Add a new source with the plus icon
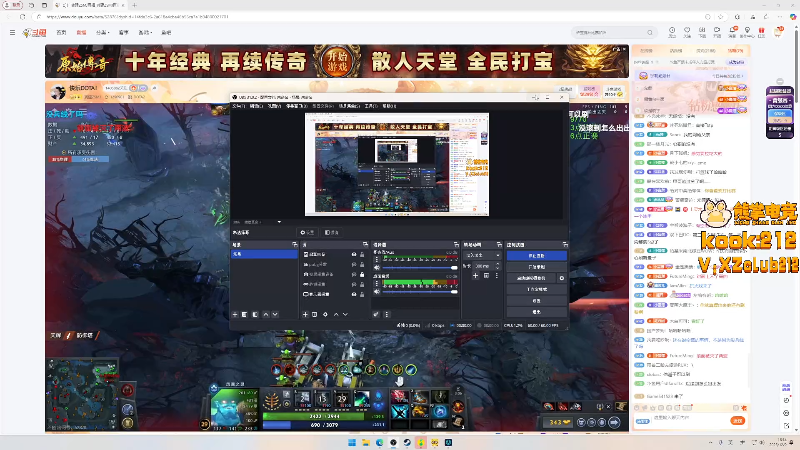 305,314
